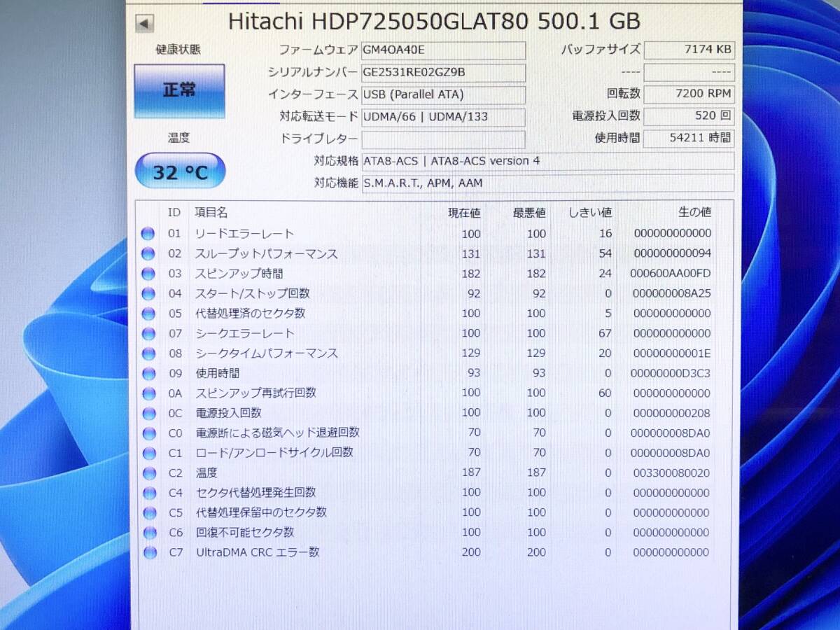Image resolution: width=840 pixels, height=630 pixels.
Task: Select the セクタ代替処理発生回数 attribute name
Action: [x=255, y=493]
